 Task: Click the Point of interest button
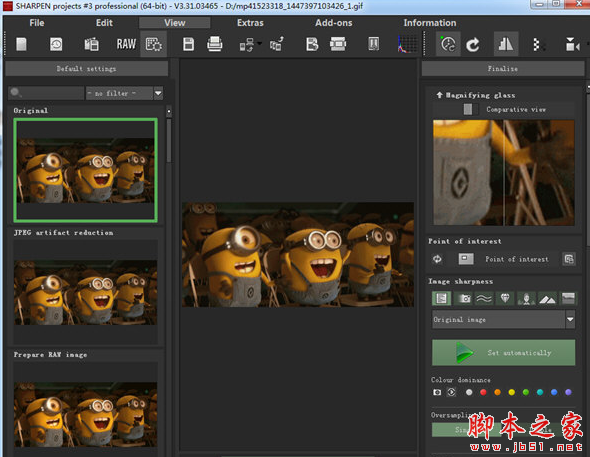(504, 259)
